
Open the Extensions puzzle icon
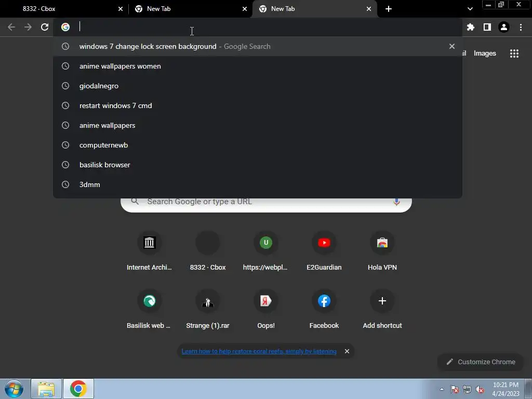471,27
